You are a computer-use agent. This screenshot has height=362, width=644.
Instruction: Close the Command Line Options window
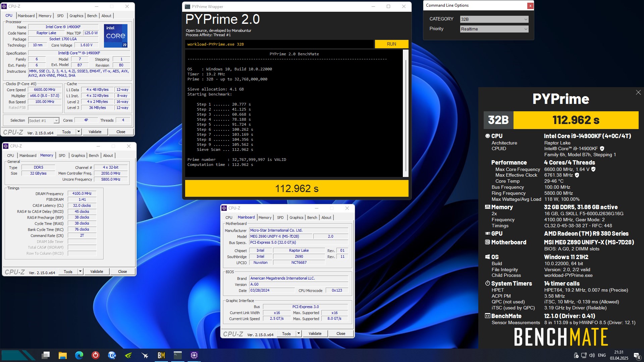530,5
